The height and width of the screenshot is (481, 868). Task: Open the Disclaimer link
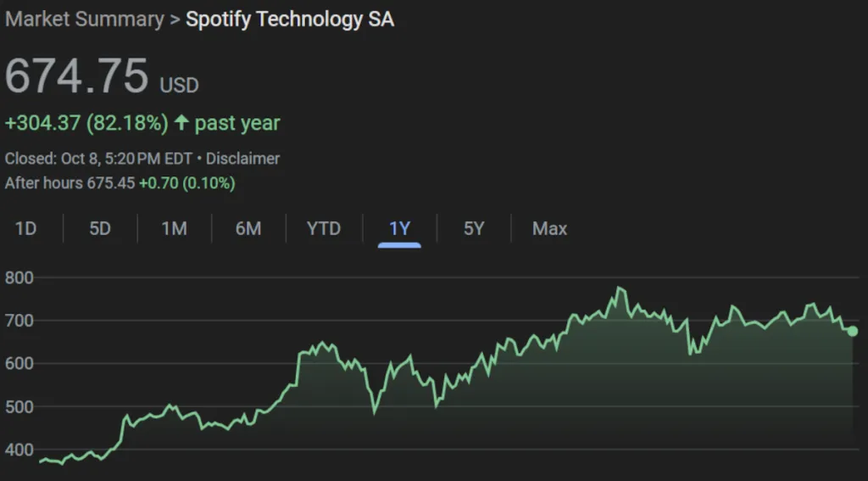tap(242, 159)
